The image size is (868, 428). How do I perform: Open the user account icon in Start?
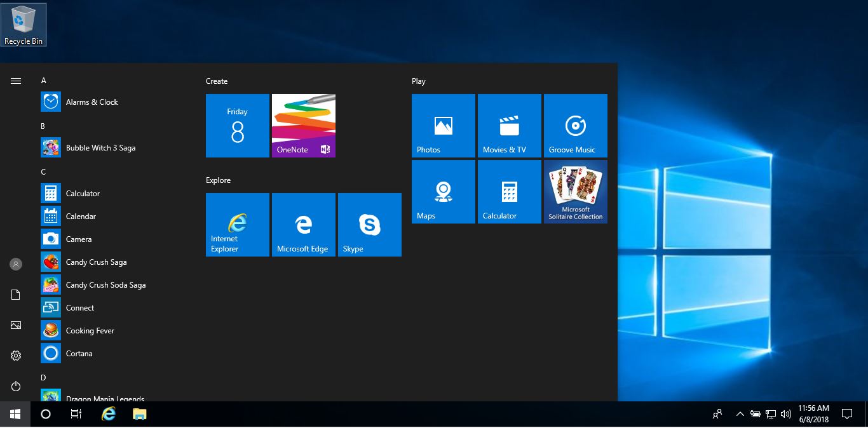click(x=16, y=264)
